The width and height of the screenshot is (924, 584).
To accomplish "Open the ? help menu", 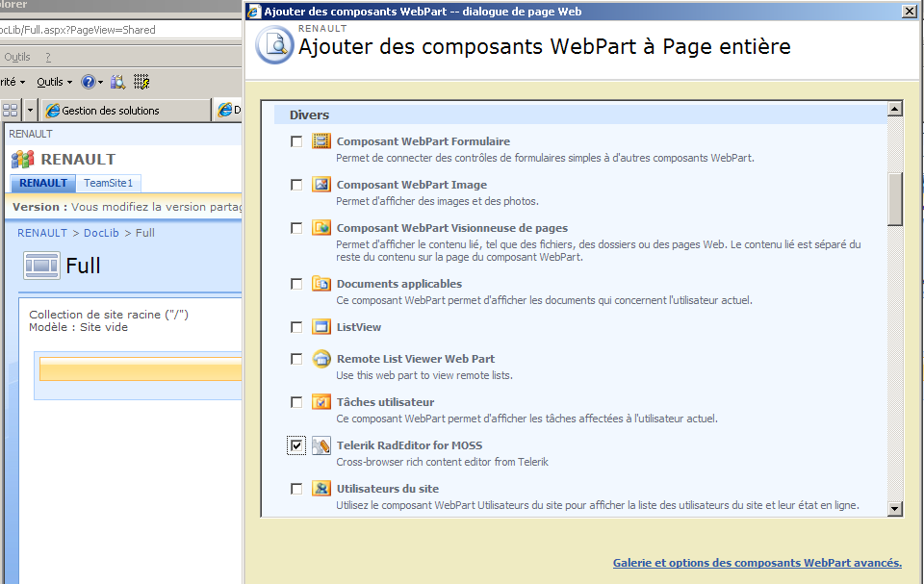I will point(48,57).
